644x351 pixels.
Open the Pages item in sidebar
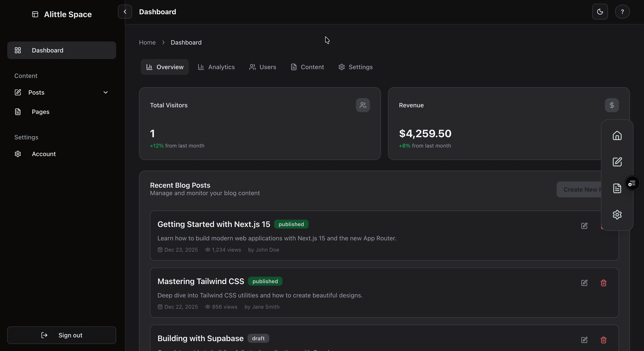pyautogui.click(x=40, y=112)
